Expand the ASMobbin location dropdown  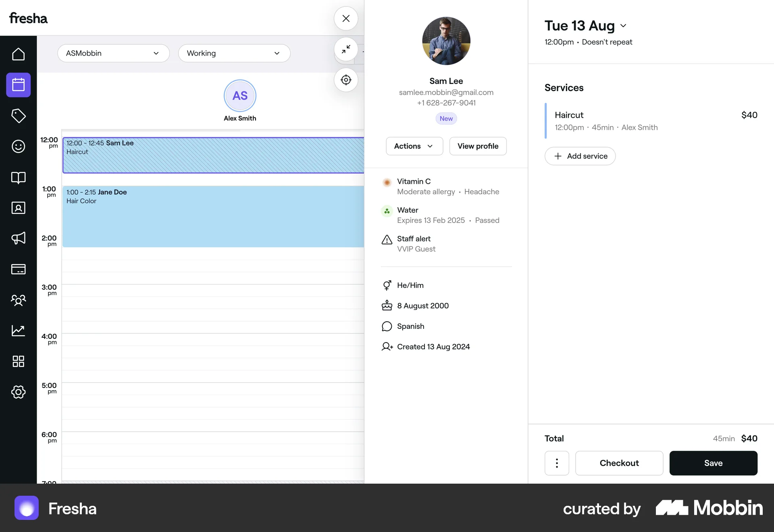(x=113, y=53)
